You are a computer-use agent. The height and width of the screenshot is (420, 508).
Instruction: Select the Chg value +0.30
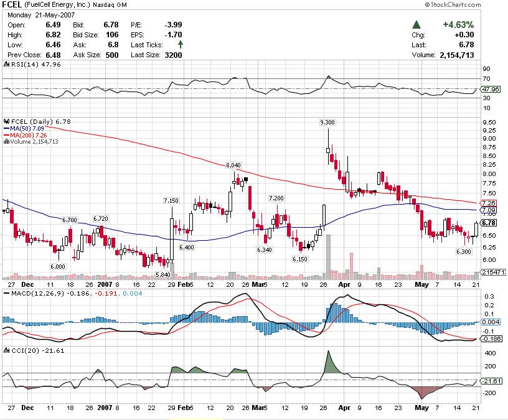coord(464,35)
